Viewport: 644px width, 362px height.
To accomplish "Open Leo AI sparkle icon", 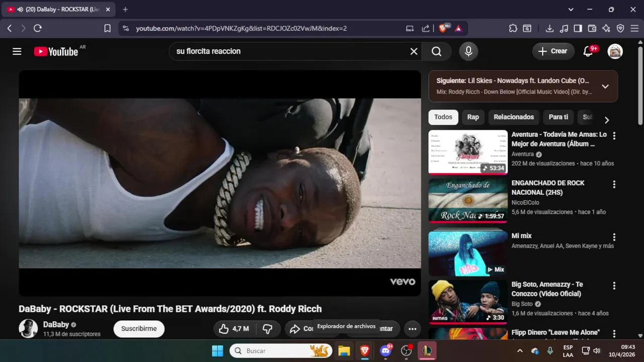I will (606, 29).
